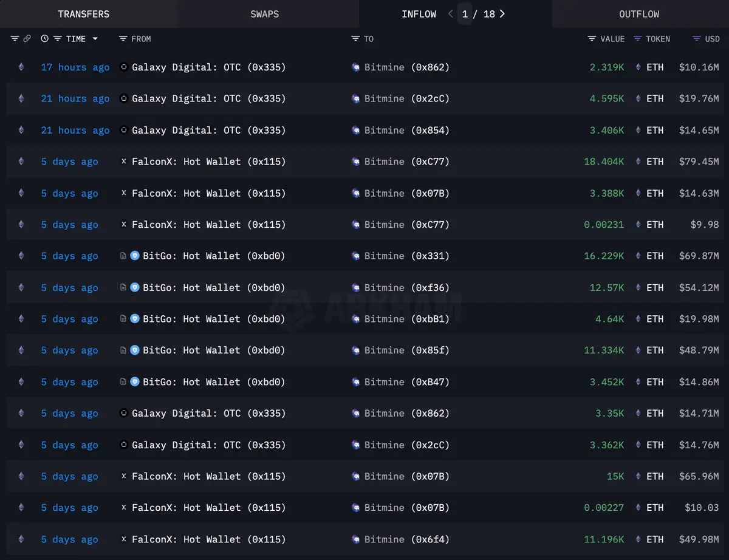The height and width of the screenshot is (560, 729).
Task: Click the 15K value cell
Action: 615,476
